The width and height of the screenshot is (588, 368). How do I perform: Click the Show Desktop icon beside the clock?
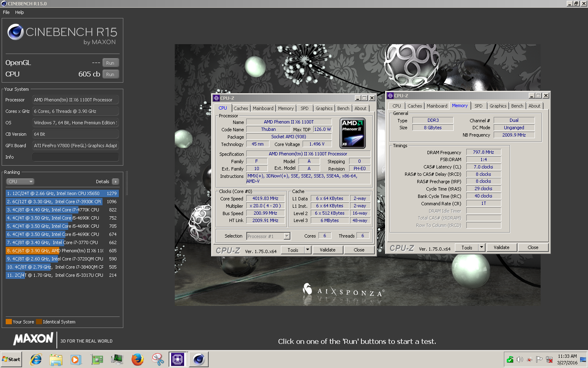[583, 359]
